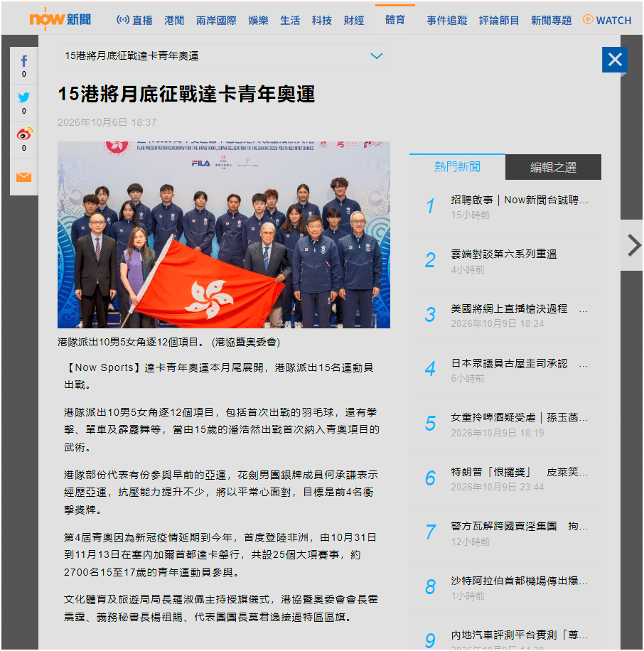Click the article date 2026年10月6日 18:37
The image size is (644, 651).
(107, 122)
